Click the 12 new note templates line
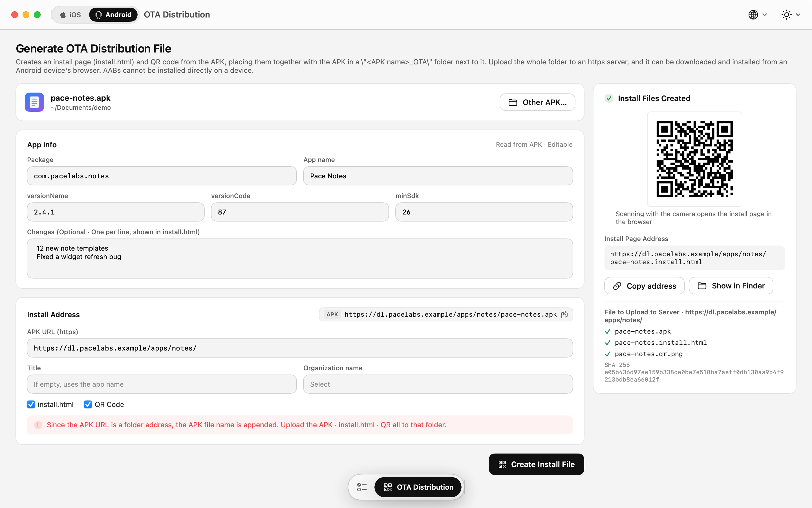This screenshot has height=508, width=812. (72, 248)
